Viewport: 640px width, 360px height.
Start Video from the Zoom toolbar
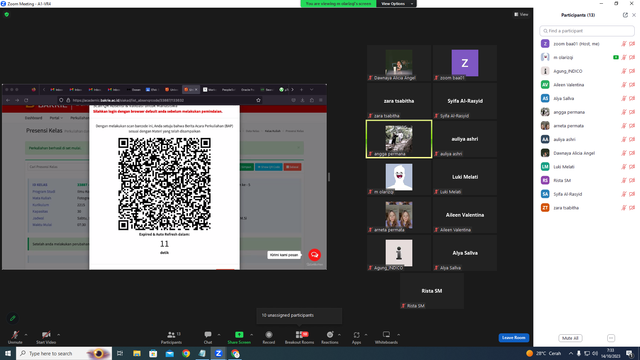click(46, 337)
